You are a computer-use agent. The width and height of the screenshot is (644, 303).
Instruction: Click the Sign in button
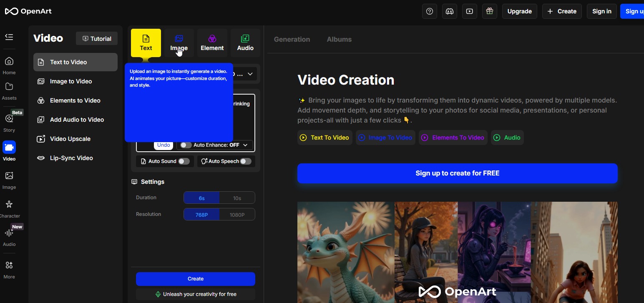[602, 11]
